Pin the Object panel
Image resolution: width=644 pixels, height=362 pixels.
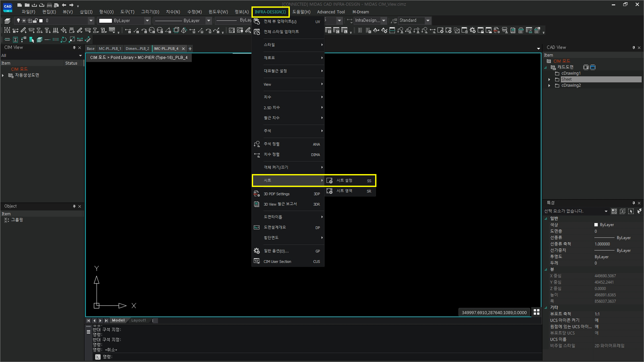click(74, 206)
